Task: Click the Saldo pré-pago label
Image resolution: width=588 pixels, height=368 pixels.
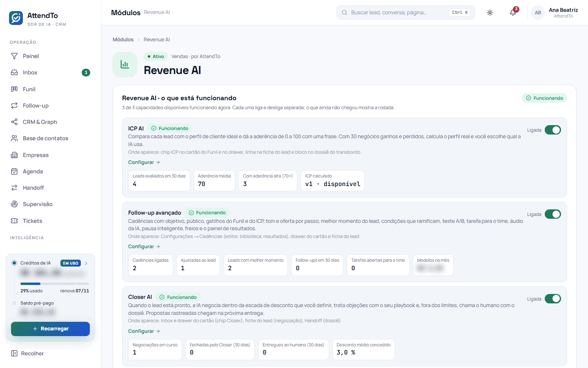Action: click(x=37, y=303)
